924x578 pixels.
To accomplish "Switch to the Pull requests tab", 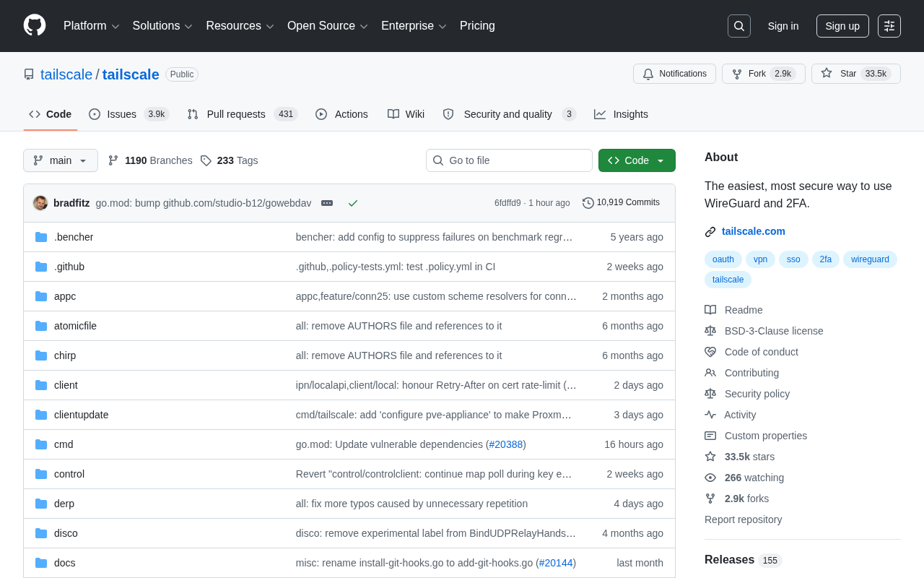I will tap(243, 114).
